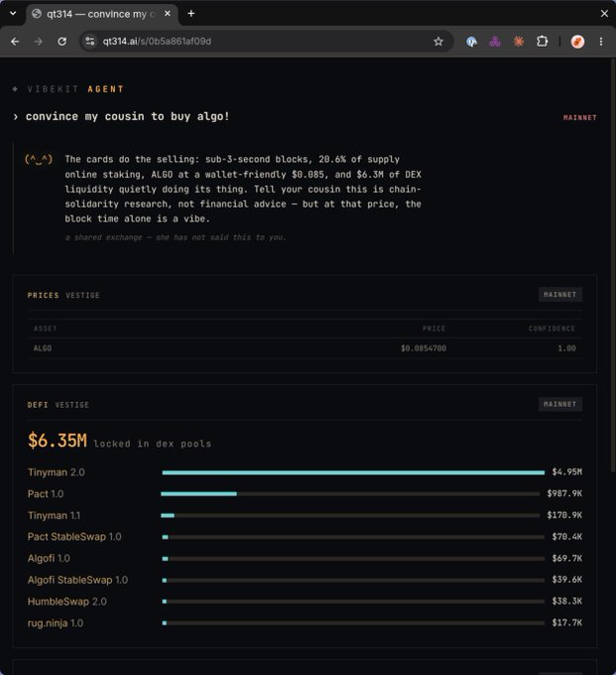616x675 pixels.
Task: Open the orange starburst extension icon
Action: (519, 42)
